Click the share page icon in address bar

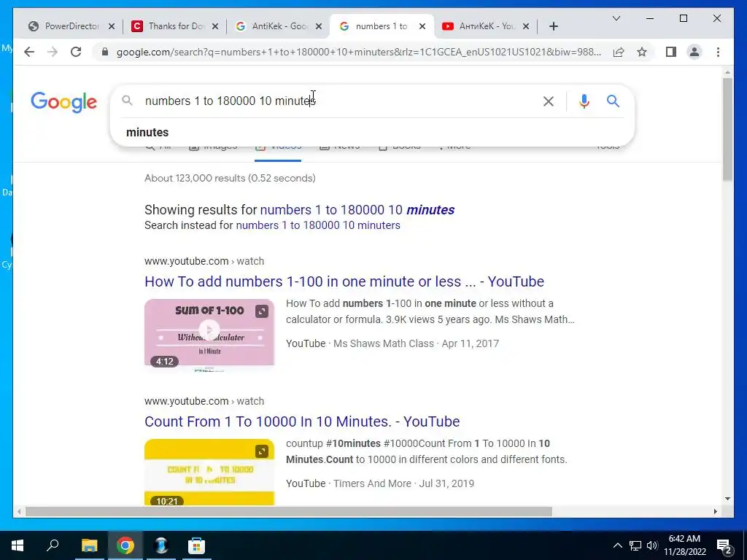[x=619, y=52]
